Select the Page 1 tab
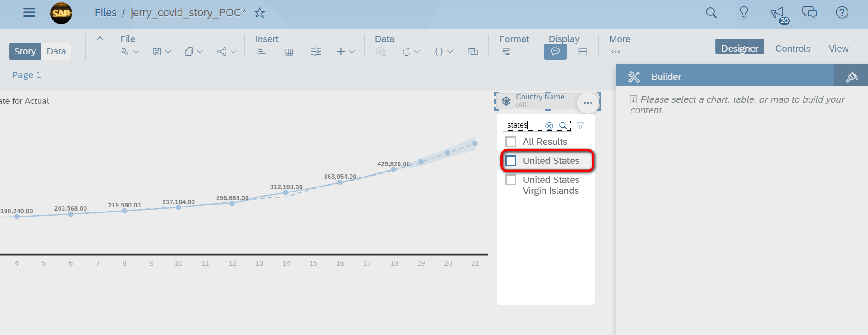The height and width of the screenshot is (335, 868). 27,75
